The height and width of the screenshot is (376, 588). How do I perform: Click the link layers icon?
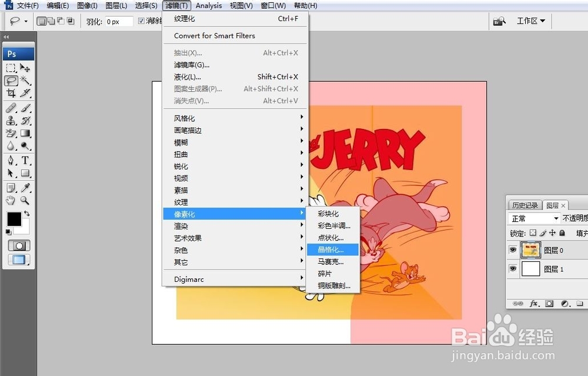point(518,303)
